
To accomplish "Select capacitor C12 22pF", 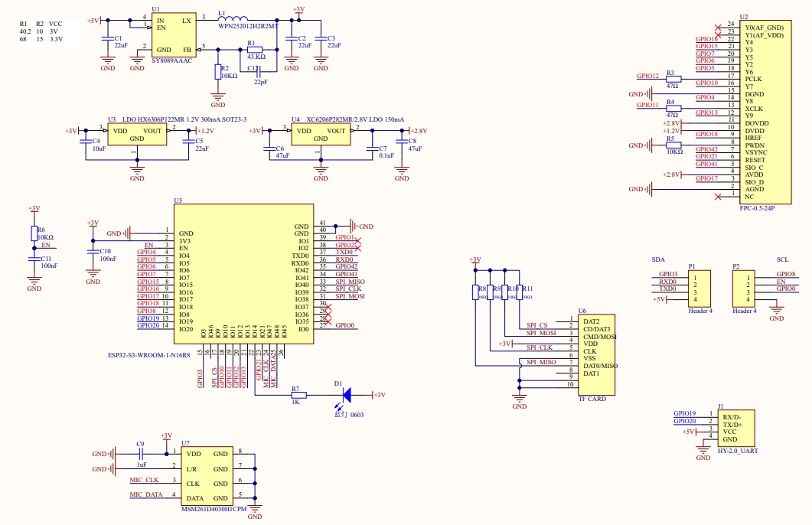I will 259,74.
